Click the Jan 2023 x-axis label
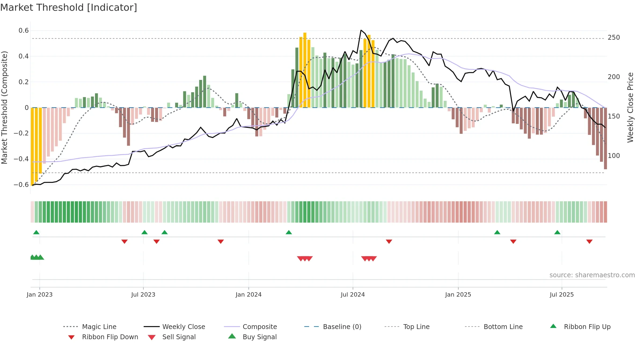The height and width of the screenshot is (362, 644). tap(40, 294)
